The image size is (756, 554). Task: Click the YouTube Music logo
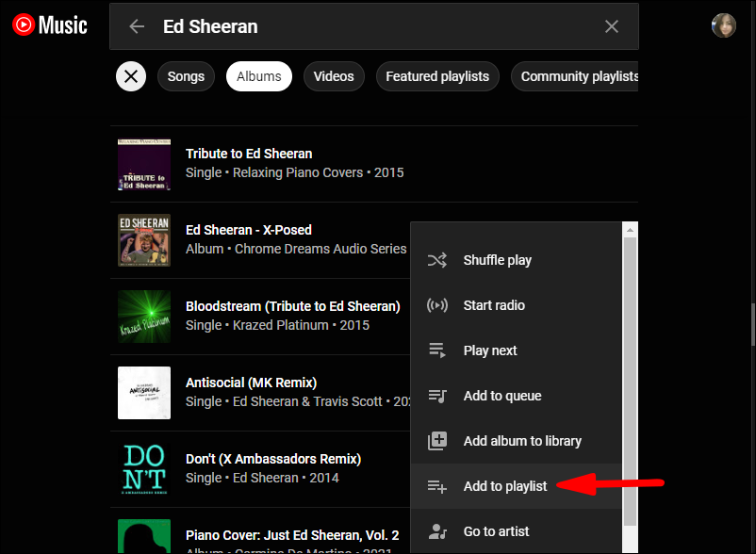tap(50, 25)
